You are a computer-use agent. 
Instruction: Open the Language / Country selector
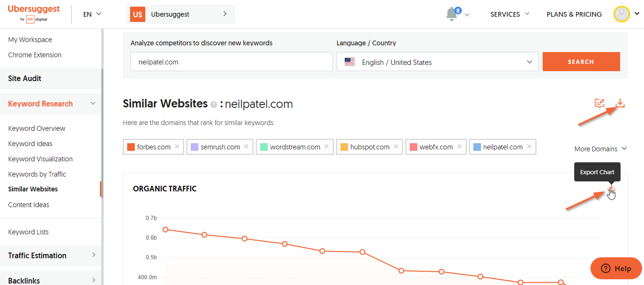pyautogui.click(x=437, y=62)
